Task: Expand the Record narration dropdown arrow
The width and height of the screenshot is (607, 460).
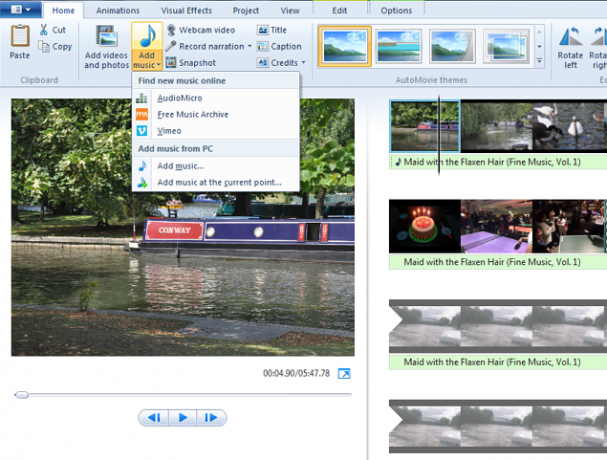Action: (x=250, y=46)
